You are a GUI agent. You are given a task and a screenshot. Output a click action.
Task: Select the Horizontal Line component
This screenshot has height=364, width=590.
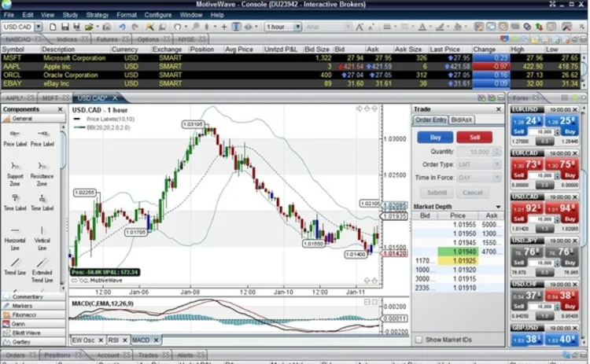tap(15, 238)
